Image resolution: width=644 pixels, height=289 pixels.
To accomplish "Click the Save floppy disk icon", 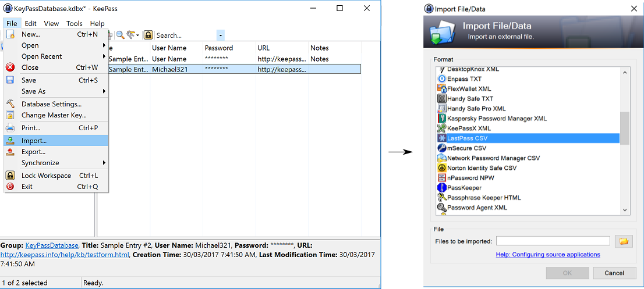I will click(x=10, y=80).
